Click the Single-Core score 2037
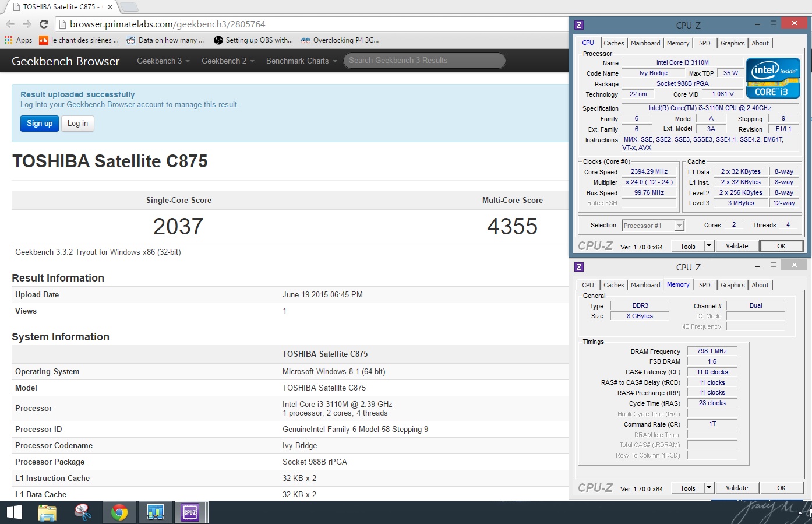The height and width of the screenshot is (524, 812). [x=178, y=226]
